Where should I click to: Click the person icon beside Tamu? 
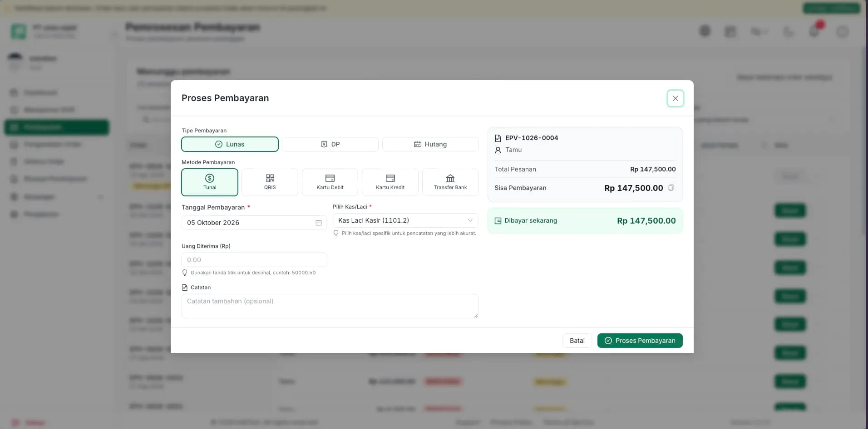point(498,150)
